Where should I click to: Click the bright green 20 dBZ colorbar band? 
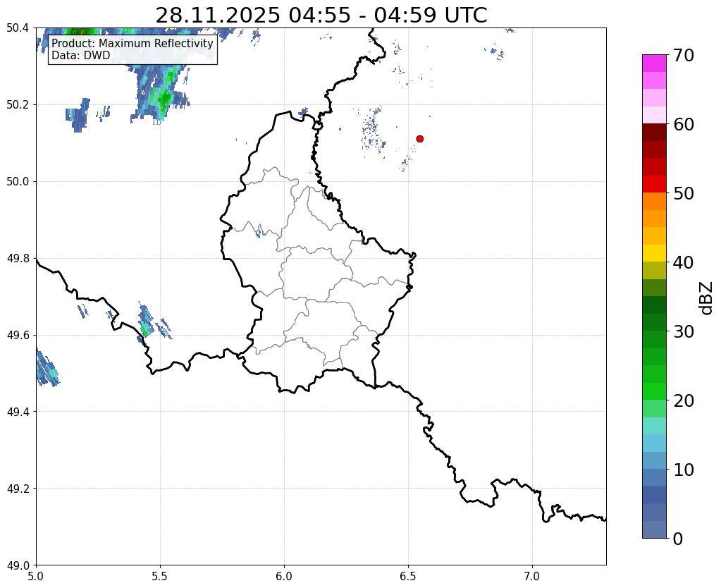(654, 391)
